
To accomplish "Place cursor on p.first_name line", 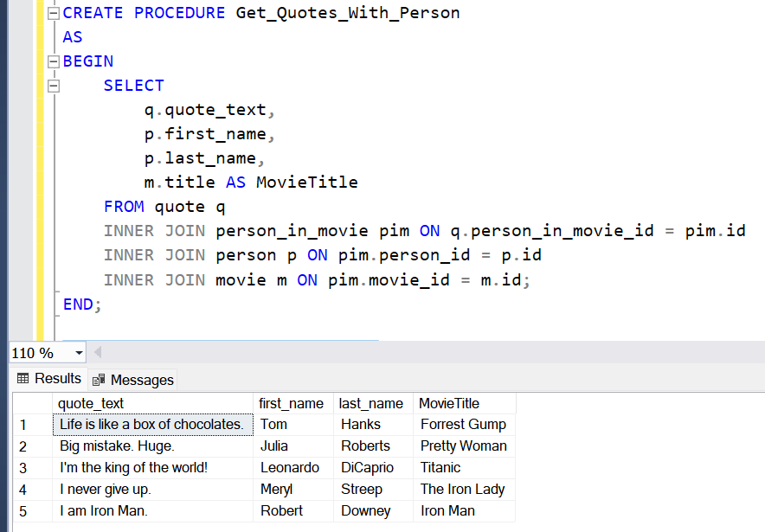I will click(209, 135).
